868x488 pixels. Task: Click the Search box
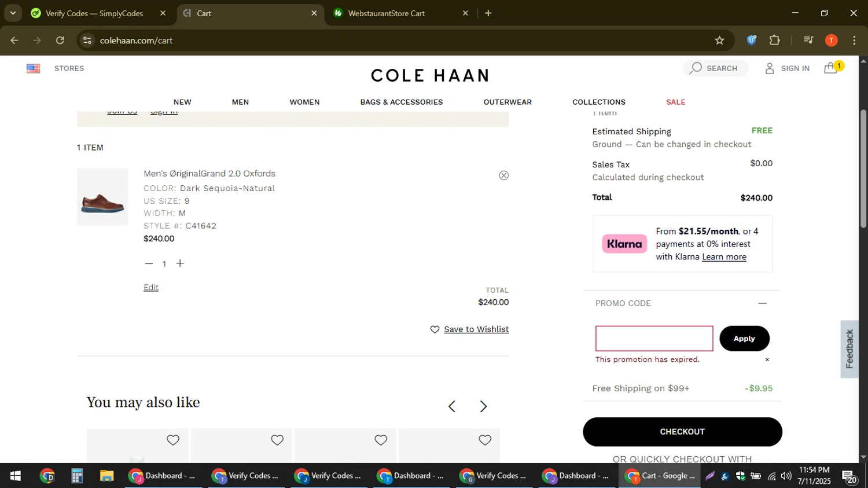pyautogui.click(x=716, y=68)
